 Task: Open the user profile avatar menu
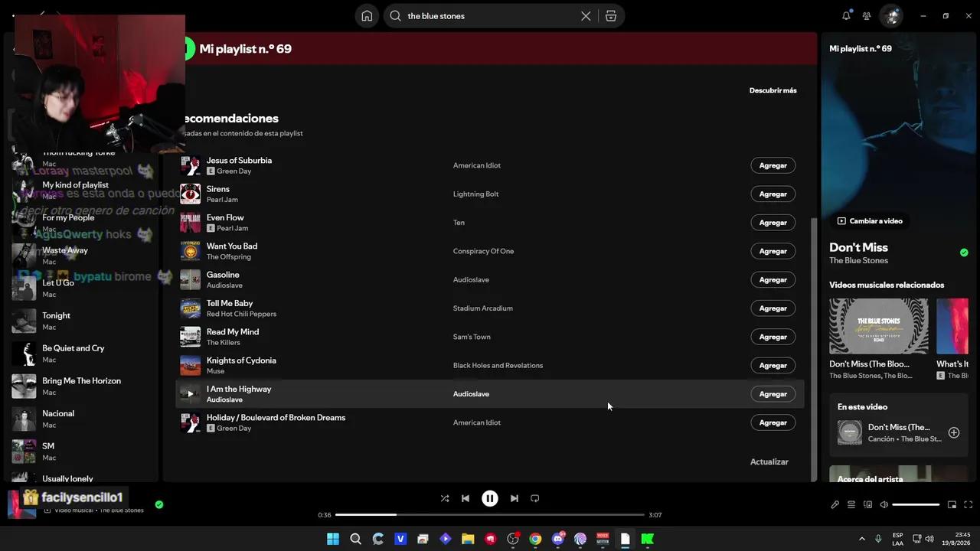(x=890, y=15)
